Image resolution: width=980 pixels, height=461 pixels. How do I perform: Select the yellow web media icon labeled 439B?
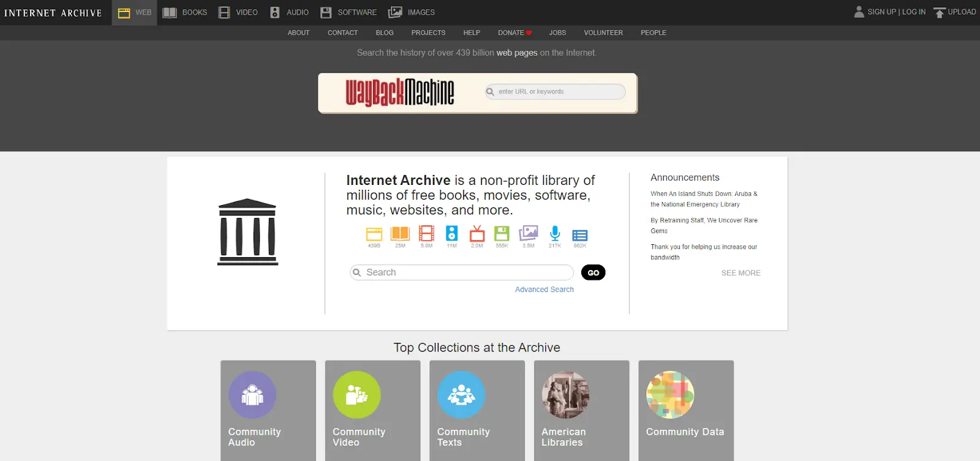click(x=374, y=234)
